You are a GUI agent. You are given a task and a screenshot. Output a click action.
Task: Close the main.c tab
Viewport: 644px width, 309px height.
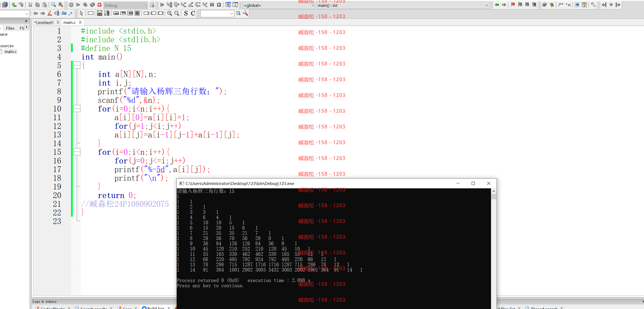[80, 23]
